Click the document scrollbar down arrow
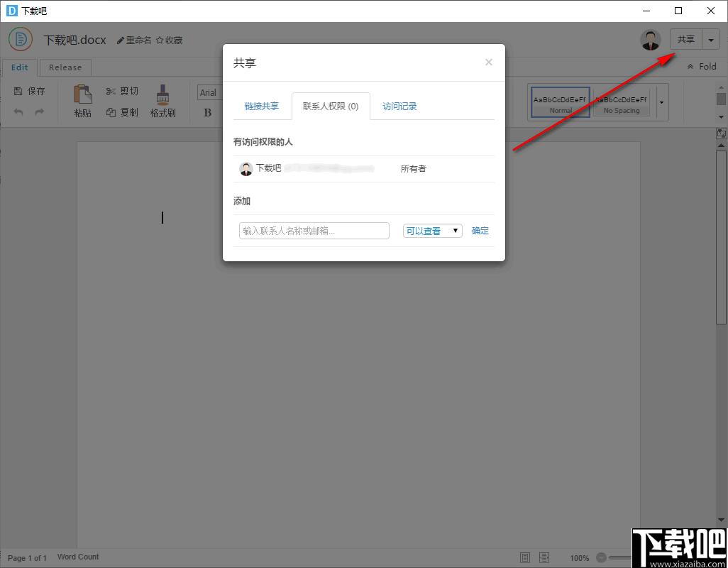The width and height of the screenshot is (728, 568). [721, 520]
